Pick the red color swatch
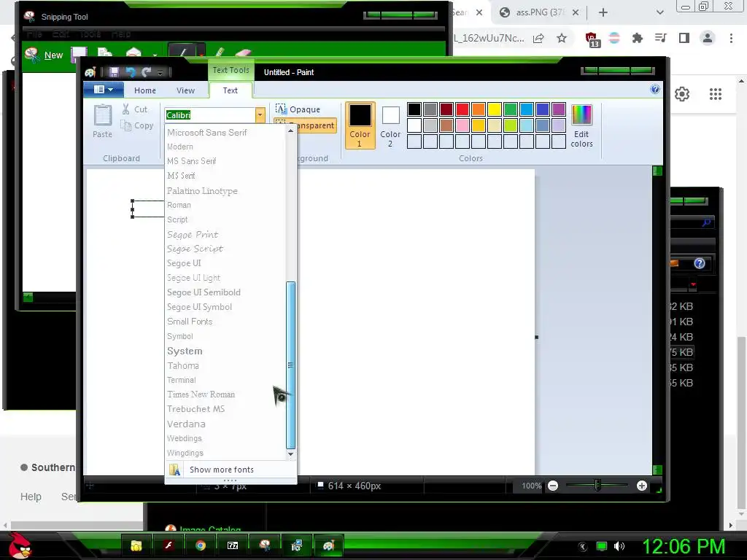The width and height of the screenshot is (747, 560). tap(462, 109)
